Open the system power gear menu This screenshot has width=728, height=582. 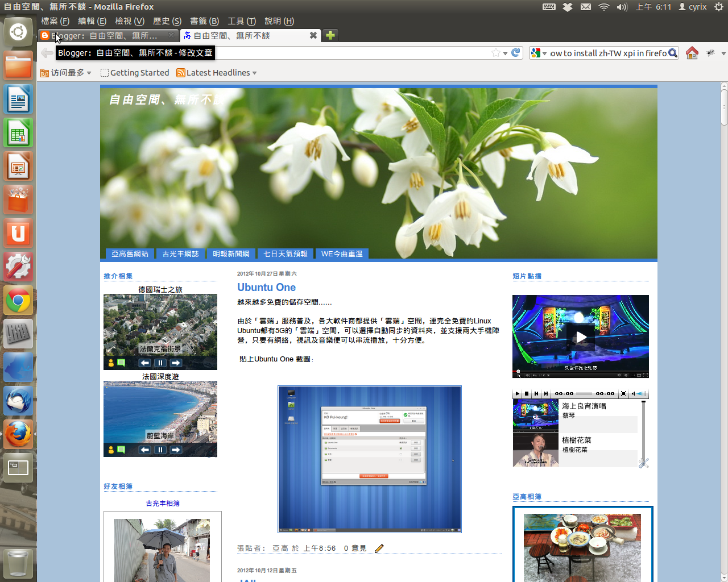719,7
